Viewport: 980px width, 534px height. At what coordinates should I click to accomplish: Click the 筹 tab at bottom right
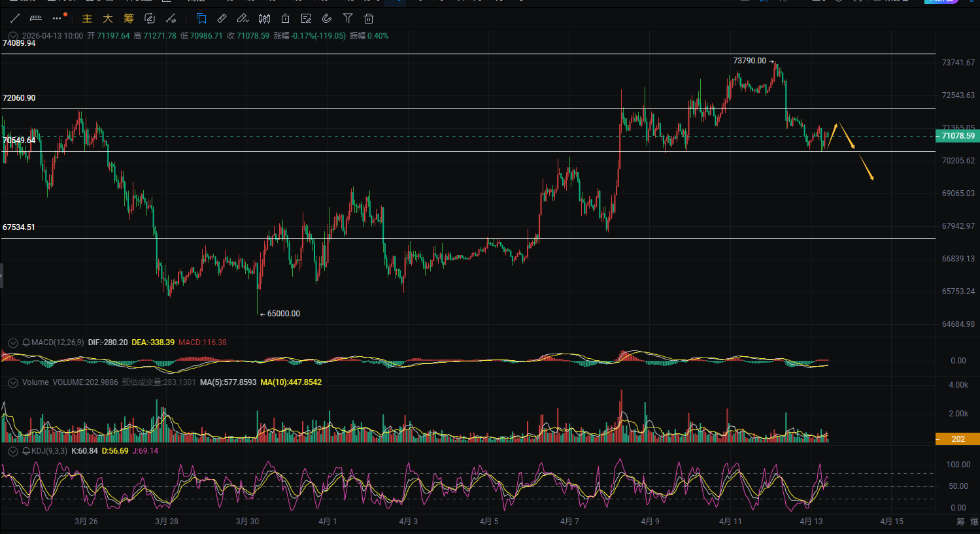[x=960, y=522]
